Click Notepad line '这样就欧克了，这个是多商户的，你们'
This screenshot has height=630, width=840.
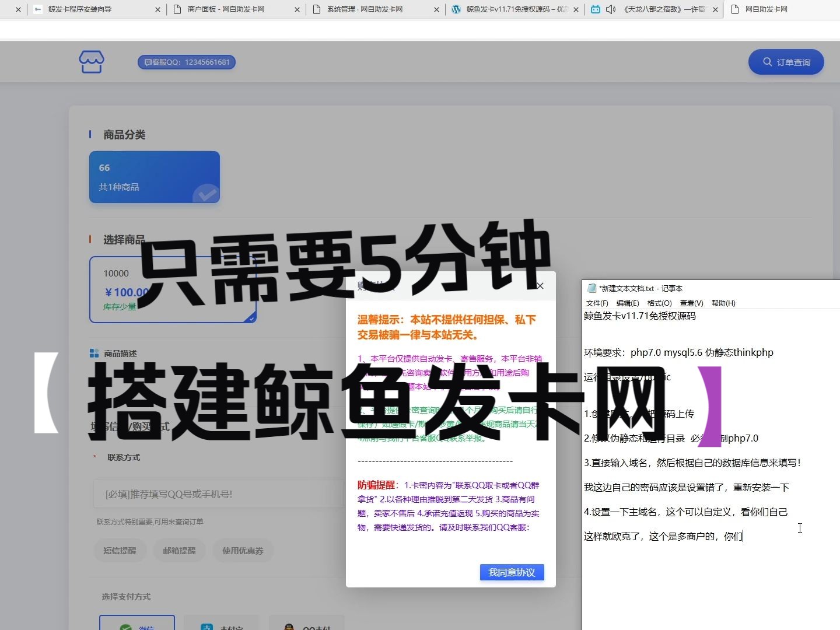663,537
